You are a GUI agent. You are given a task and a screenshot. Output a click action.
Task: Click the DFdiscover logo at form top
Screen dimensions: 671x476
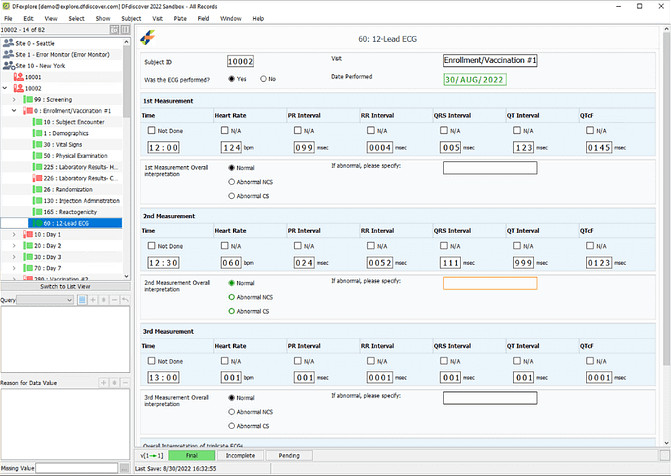pos(148,38)
